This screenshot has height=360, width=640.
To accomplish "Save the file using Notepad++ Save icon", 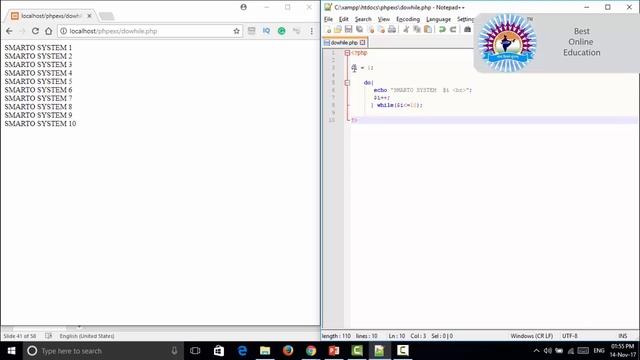I will pyautogui.click(x=348, y=29).
